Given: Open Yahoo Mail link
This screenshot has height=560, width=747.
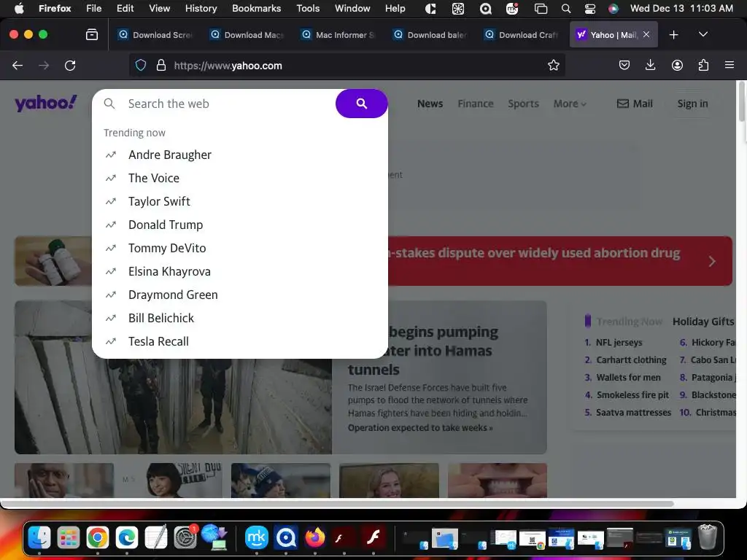Looking at the screenshot, I should 635,104.
